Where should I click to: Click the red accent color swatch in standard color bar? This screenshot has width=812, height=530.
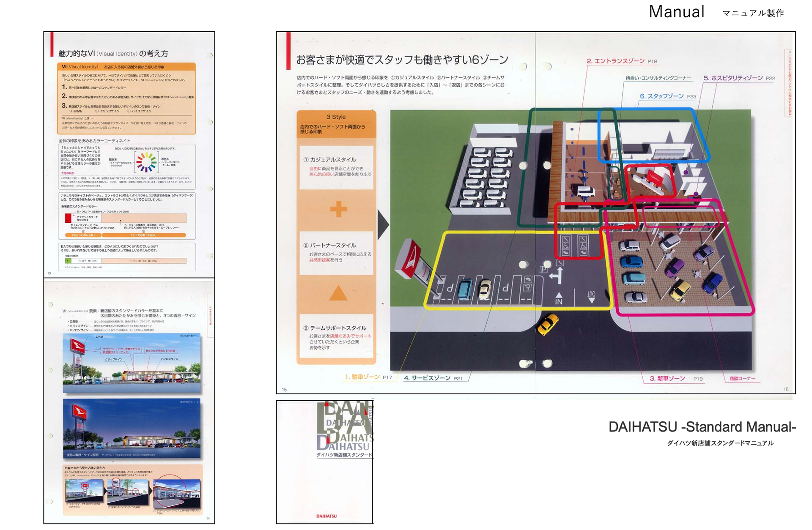point(68,218)
